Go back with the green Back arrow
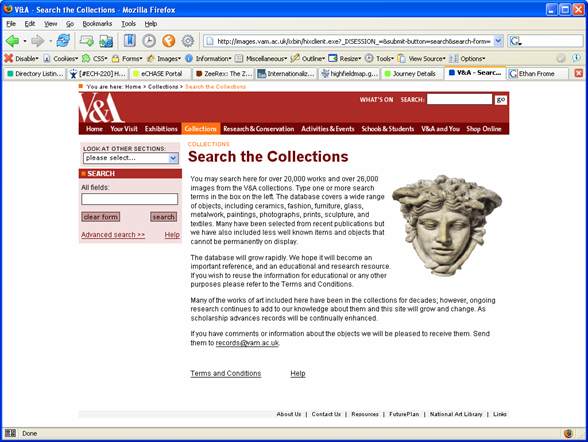 tap(13, 40)
